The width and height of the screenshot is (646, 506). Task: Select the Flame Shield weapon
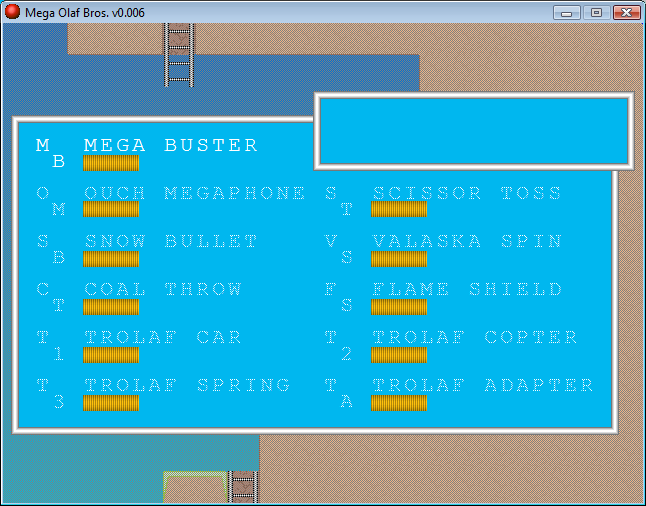(467, 289)
